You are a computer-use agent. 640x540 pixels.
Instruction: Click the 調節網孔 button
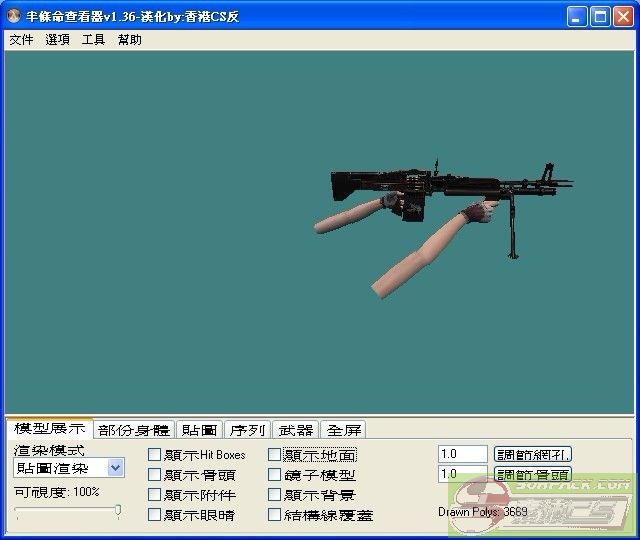533,454
